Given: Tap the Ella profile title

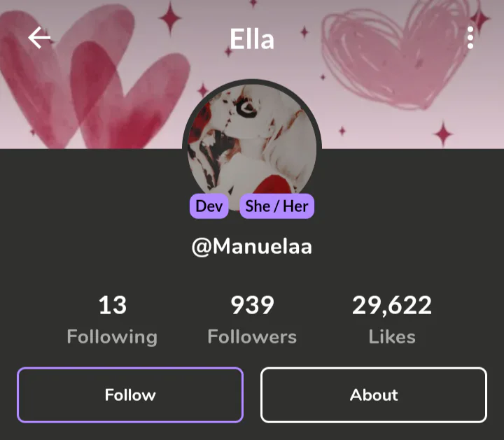Looking at the screenshot, I should coord(252,39).
